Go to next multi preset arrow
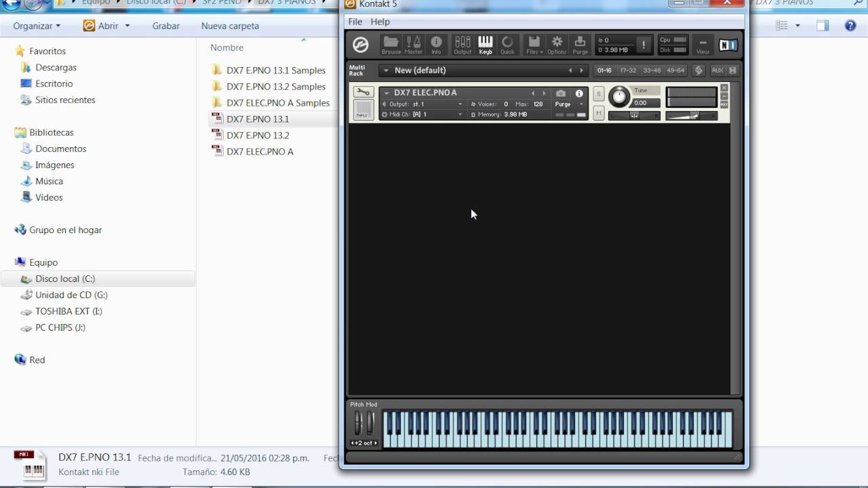The height and width of the screenshot is (488, 868). [x=581, y=70]
